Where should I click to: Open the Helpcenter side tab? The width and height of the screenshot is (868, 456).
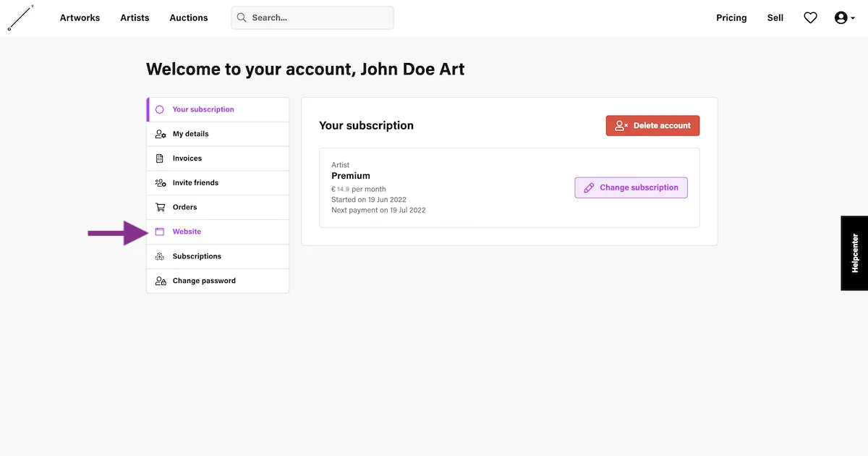pos(854,253)
